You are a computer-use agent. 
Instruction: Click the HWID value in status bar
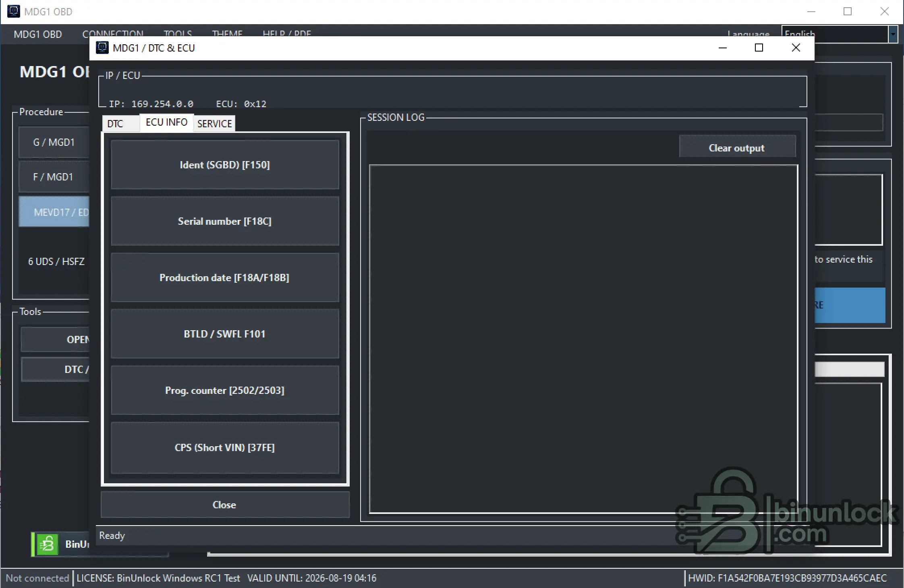pos(788,578)
